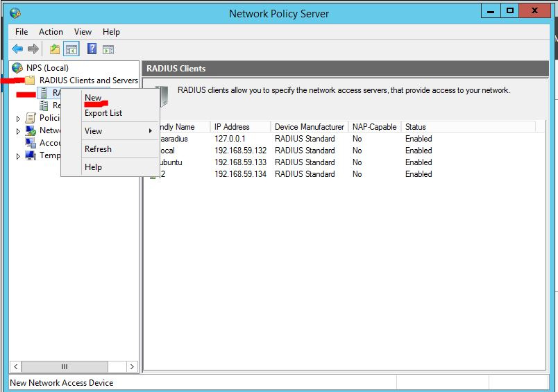Sort by the Status column header
Viewport: 558px width, 392px height.
468,127
